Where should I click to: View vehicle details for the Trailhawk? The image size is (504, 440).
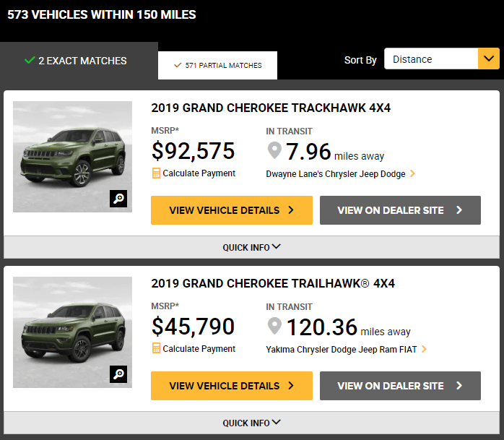[231, 386]
